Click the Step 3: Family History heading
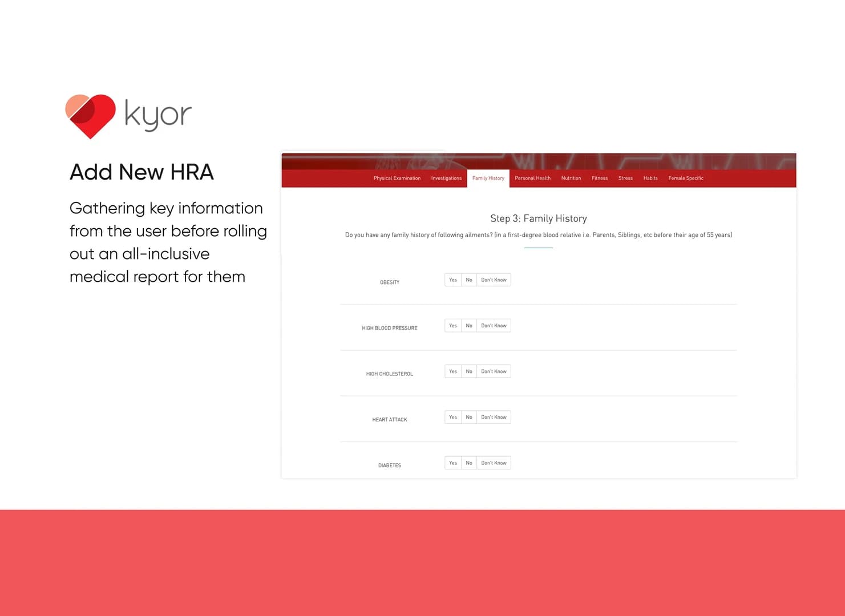The width and height of the screenshot is (845, 616). point(539,218)
